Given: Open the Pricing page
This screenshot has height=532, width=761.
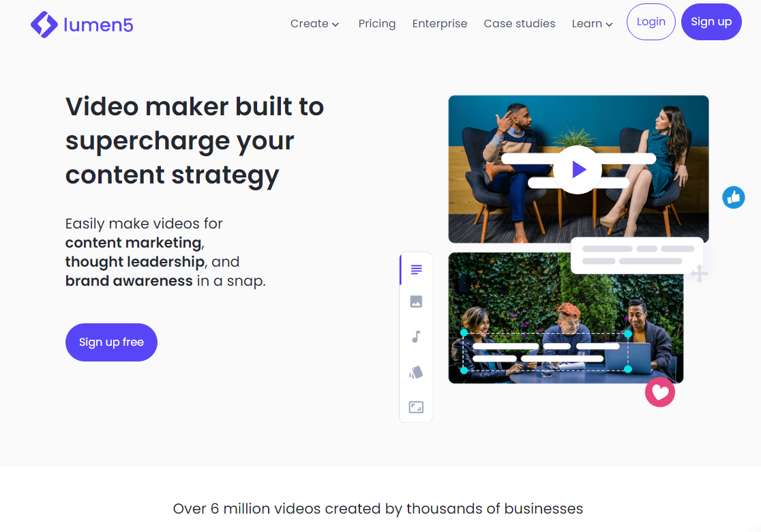Looking at the screenshot, I should pyautogui.click(x=377, y=23).
